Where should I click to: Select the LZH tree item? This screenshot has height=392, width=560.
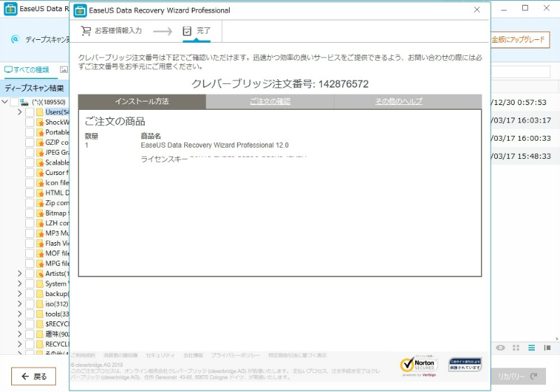point(57,223)
